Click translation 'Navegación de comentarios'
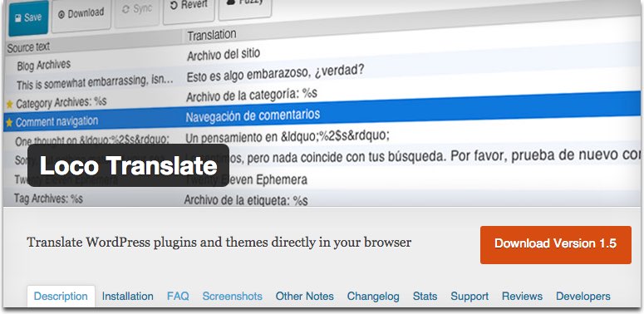This screenshot has height=314, width=644. [x=253, y=115]
